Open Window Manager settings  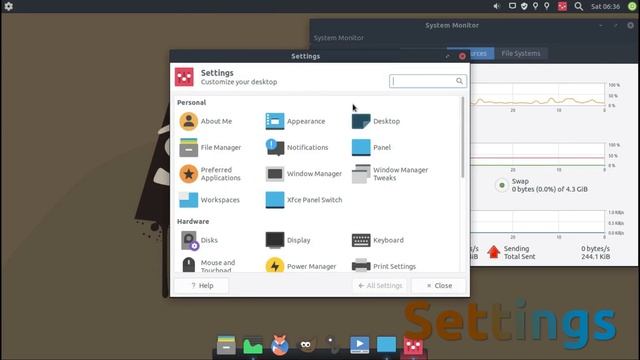(x=303, y=174)
